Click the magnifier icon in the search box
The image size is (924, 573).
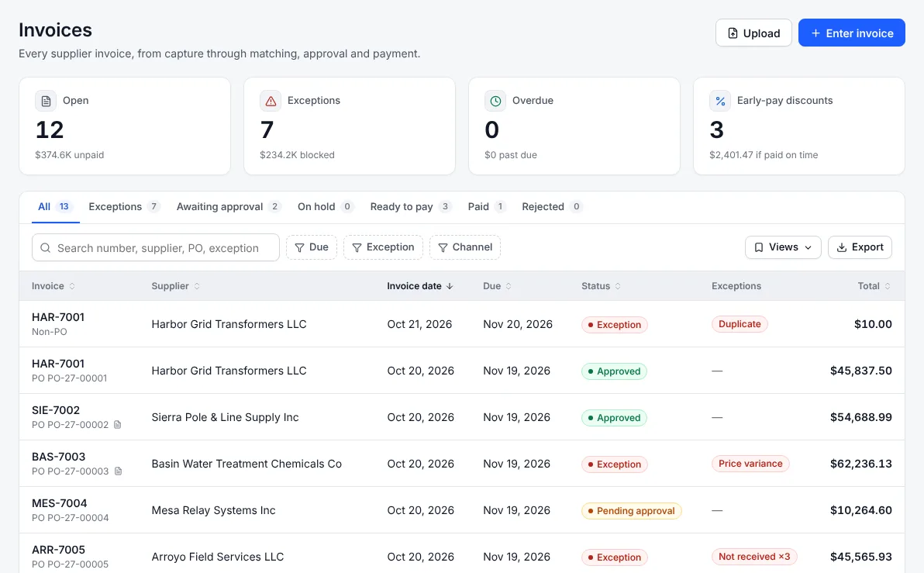coord(46,247)
